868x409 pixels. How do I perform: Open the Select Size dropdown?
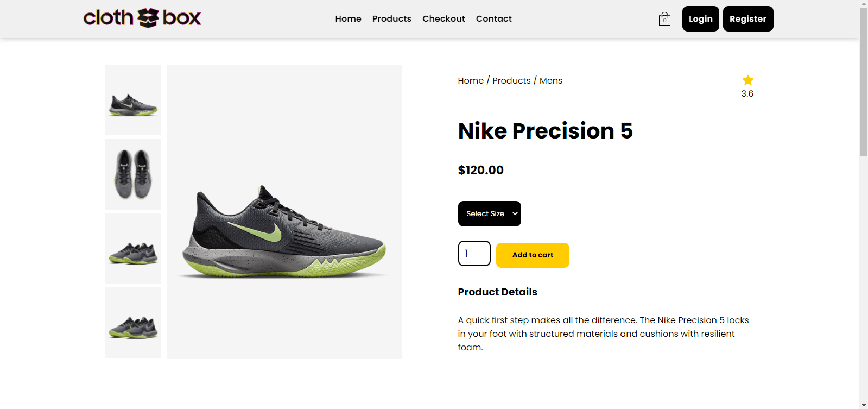[489, 213]
